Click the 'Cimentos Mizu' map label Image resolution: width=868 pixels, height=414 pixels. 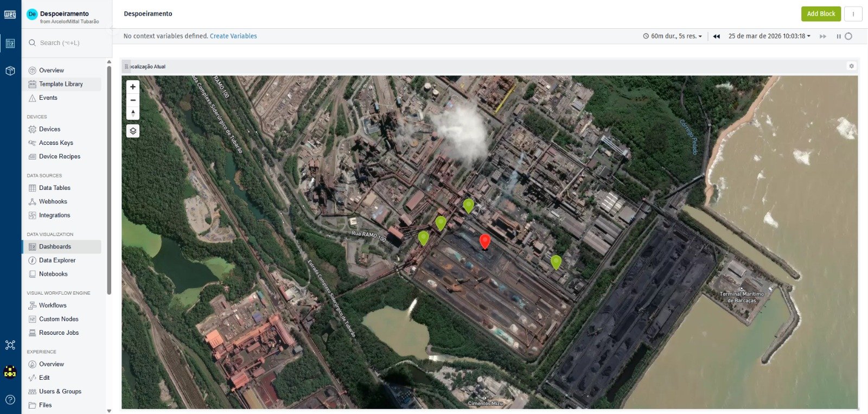(486, 404)
